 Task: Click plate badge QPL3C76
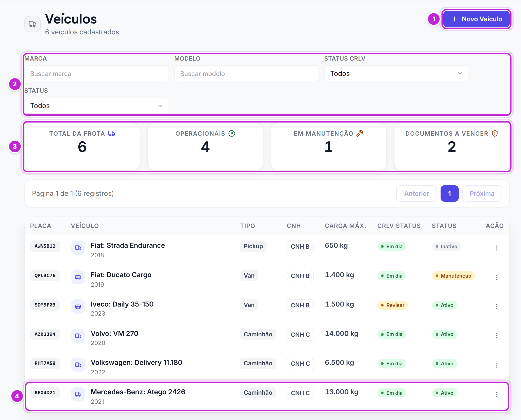[45, 276]
